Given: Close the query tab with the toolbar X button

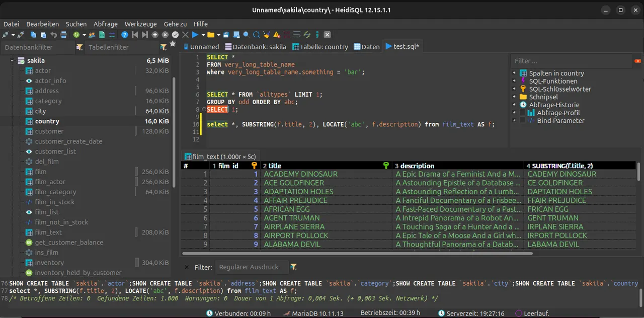Looking at the screenshot, I should 327,35.
